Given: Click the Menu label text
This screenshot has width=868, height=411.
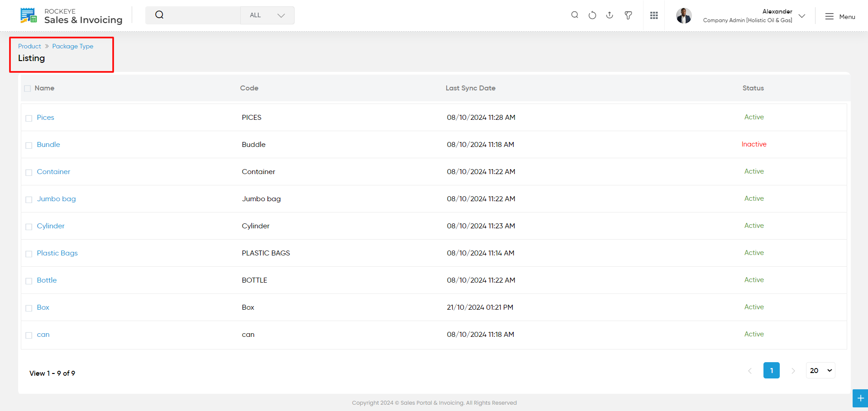Looking at the screenshot, I should (x=847, y=17).
